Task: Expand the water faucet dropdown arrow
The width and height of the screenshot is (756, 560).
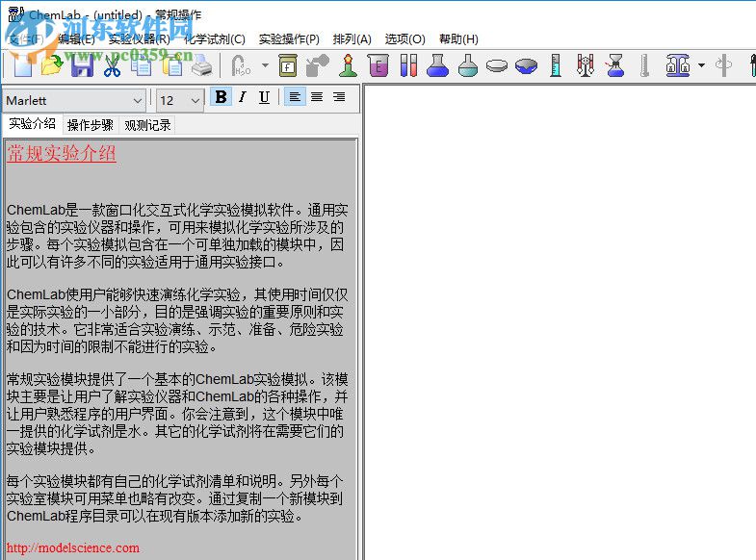Action: pos(265,65)
